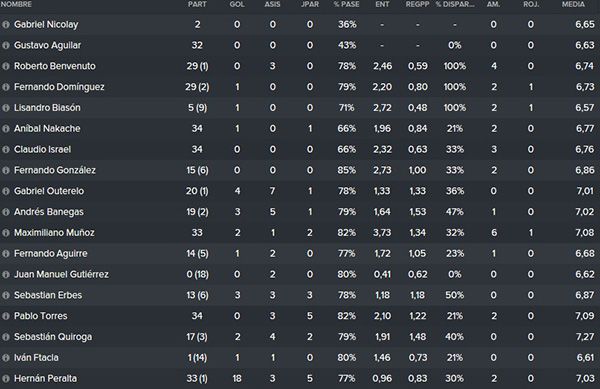Click info icon next to Gabriel Outerelo
This screenshot has width=600, height=389.
(6, 191)
